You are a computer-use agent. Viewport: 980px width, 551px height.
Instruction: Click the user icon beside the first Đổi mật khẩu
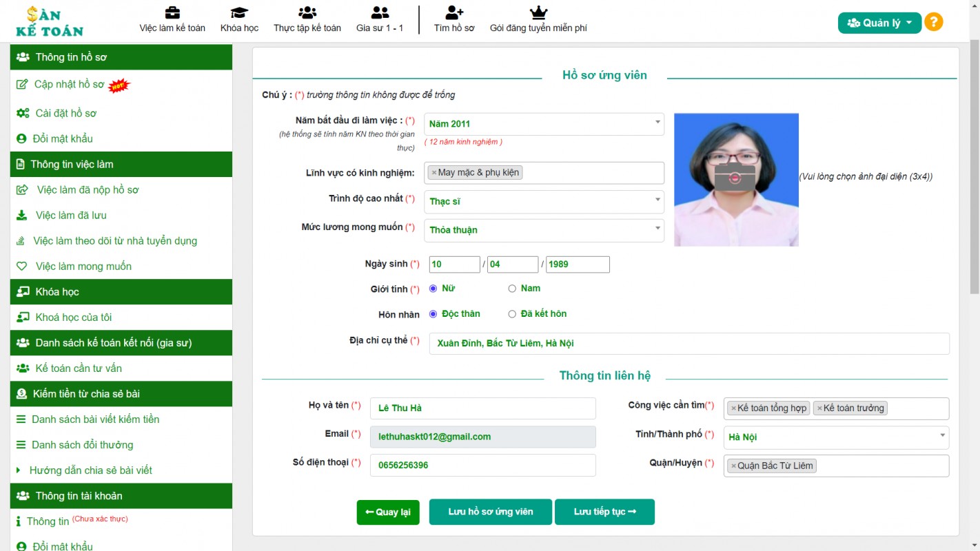pyautogui.click(x=21, y=138)
